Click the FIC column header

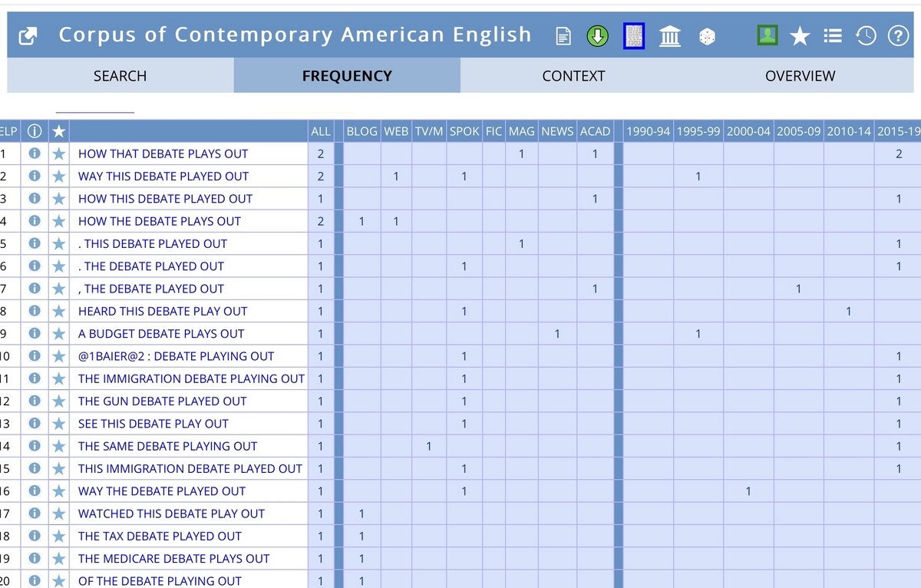point(494,131)
